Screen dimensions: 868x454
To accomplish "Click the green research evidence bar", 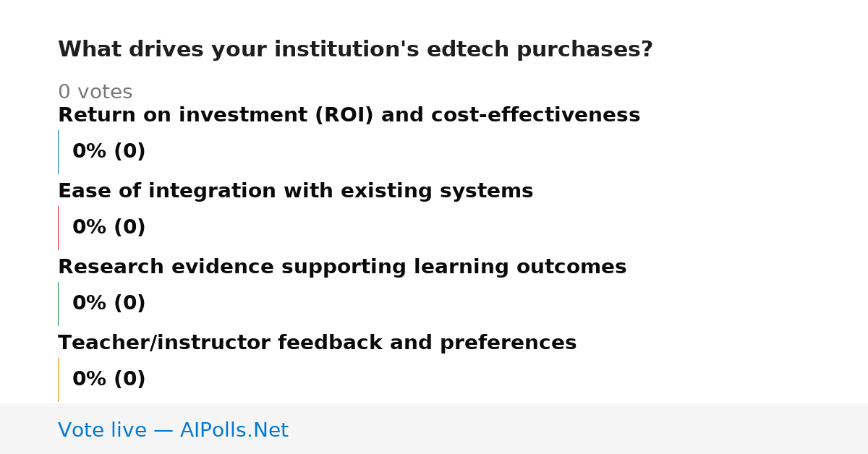I will tap(59, 304).
